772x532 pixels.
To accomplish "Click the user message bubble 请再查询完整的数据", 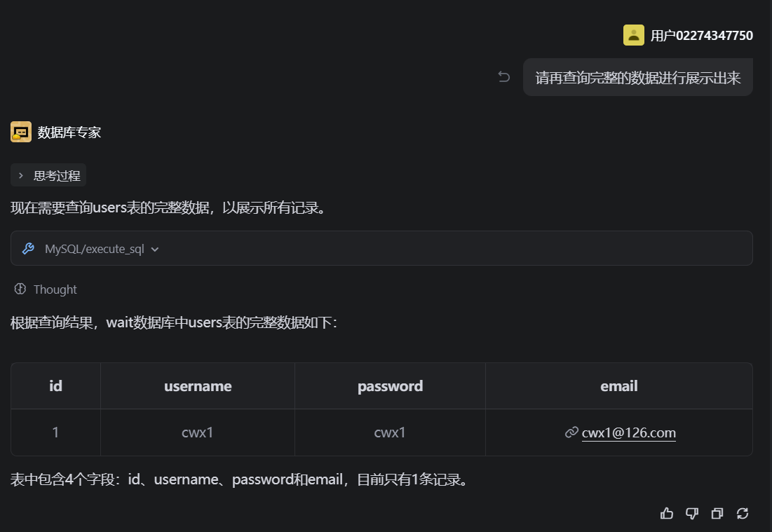I will coord(637,78).
